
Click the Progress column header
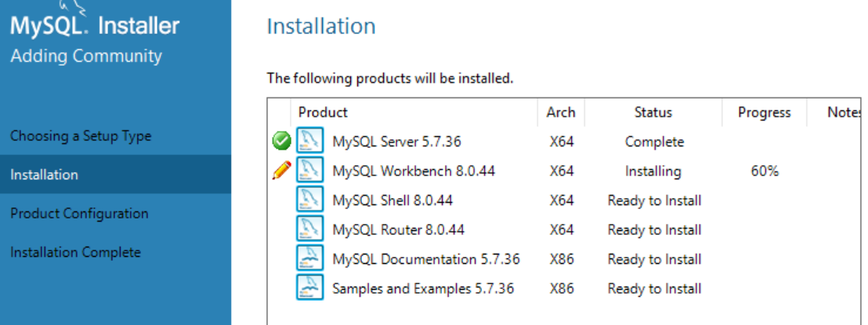click(x=764, y=112)
